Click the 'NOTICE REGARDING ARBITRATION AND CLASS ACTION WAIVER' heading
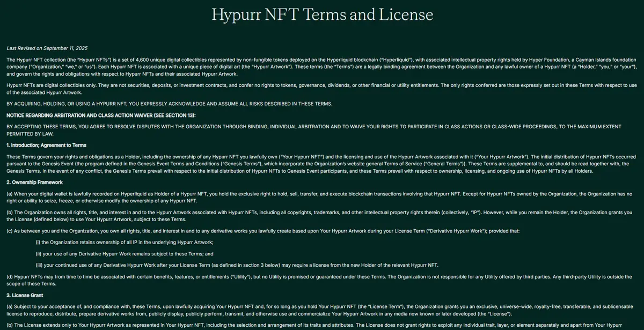This screenshot has width=644, height=330. click(x=101, y=115)
